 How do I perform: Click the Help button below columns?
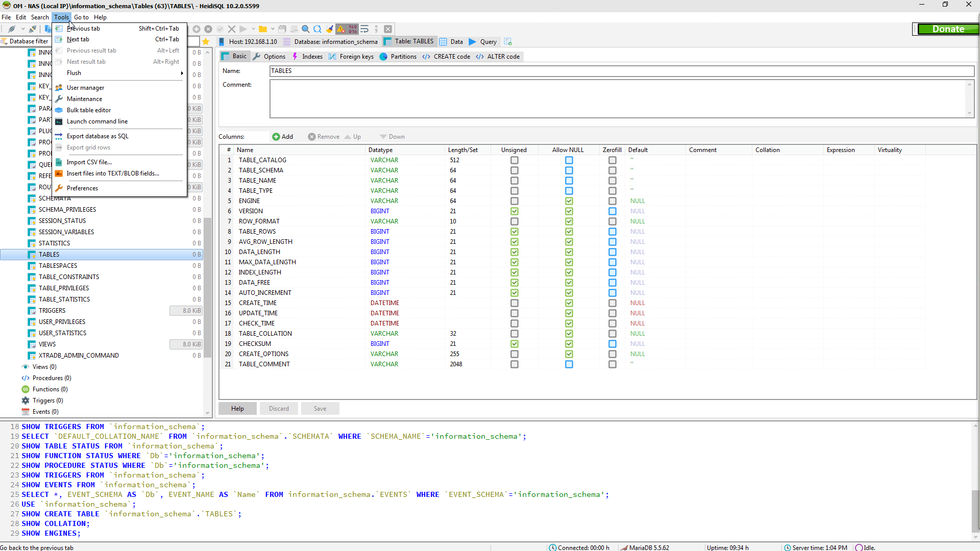pos(237,409)
